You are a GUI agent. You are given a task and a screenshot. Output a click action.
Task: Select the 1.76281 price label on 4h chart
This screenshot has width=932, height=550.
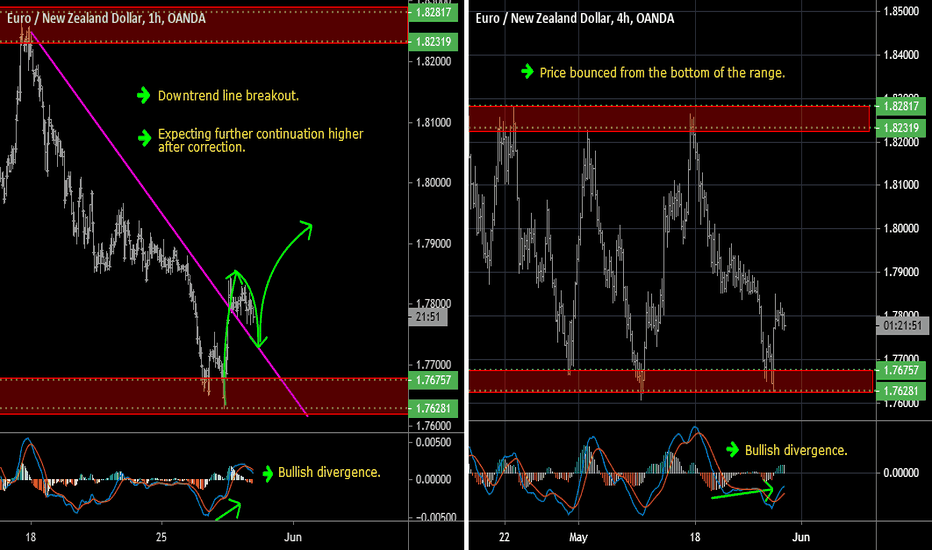901,391
